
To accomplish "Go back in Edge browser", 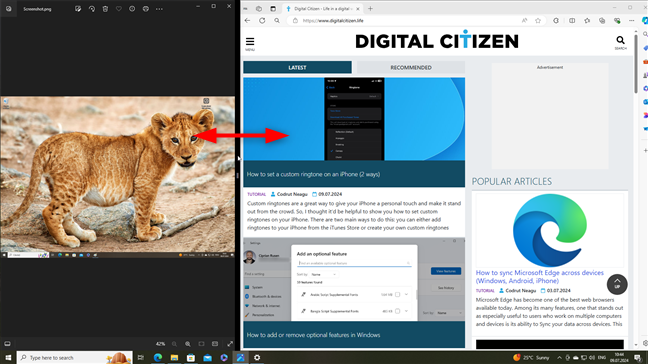I will click(248, 21).
